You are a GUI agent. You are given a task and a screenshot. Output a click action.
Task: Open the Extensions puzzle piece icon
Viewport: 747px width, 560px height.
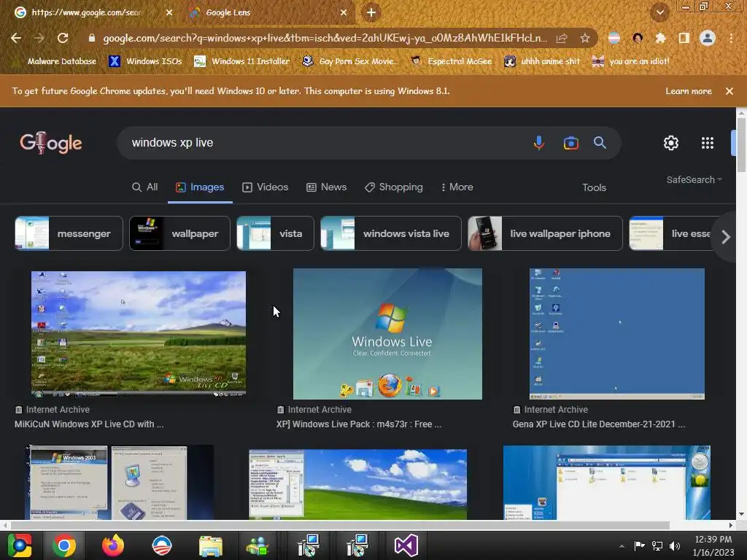(660, 38)
